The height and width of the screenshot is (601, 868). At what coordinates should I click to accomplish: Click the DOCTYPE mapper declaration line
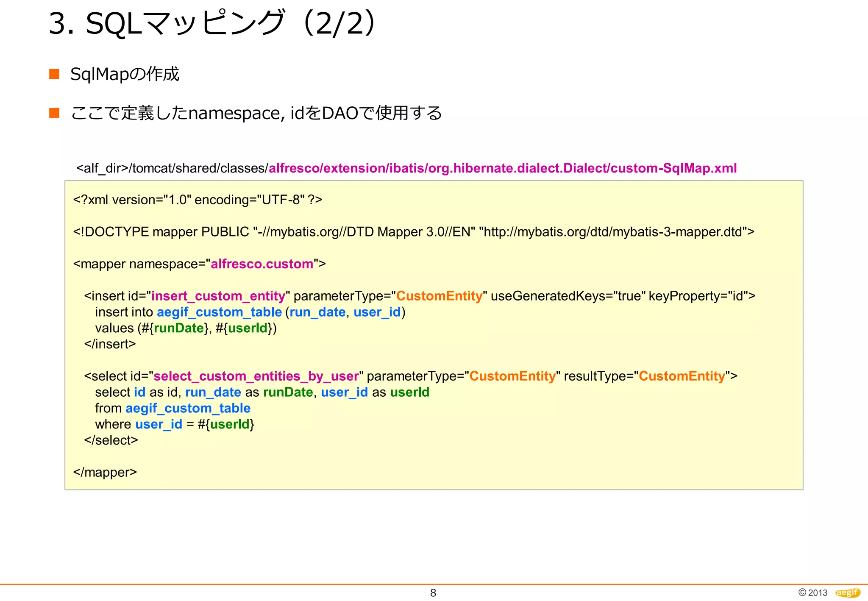(414, 232)
